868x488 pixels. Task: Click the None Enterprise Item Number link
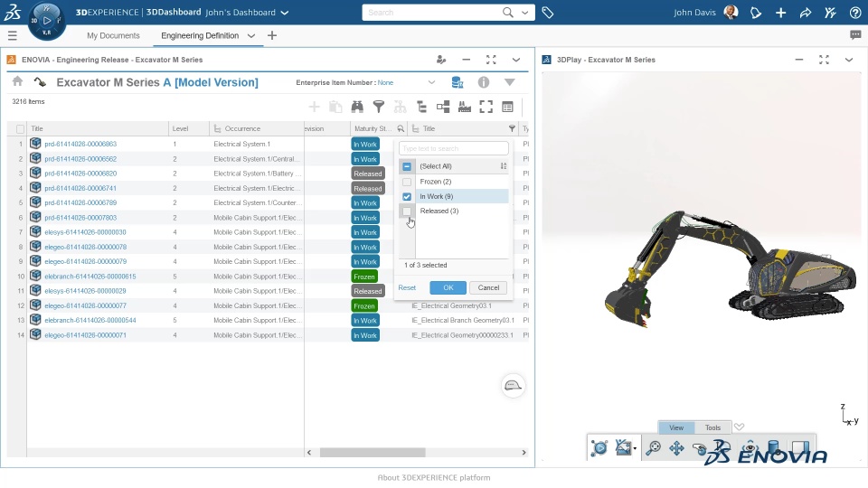click(385, 82)
